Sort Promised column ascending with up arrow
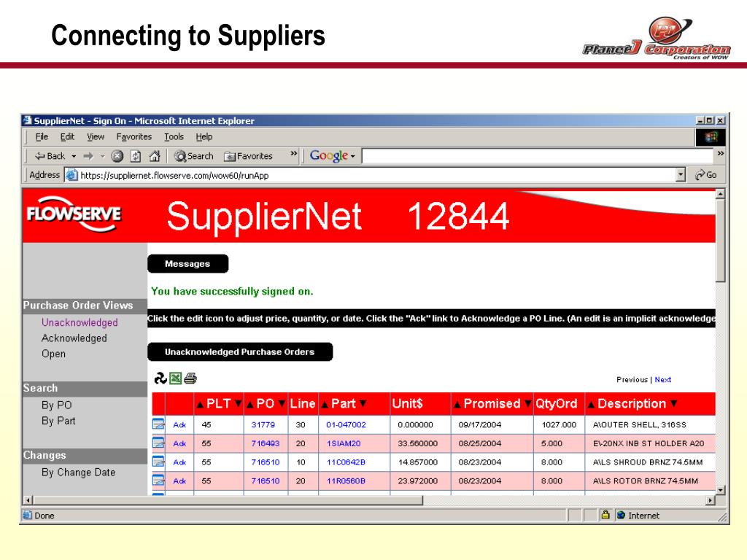 [457, 404]
